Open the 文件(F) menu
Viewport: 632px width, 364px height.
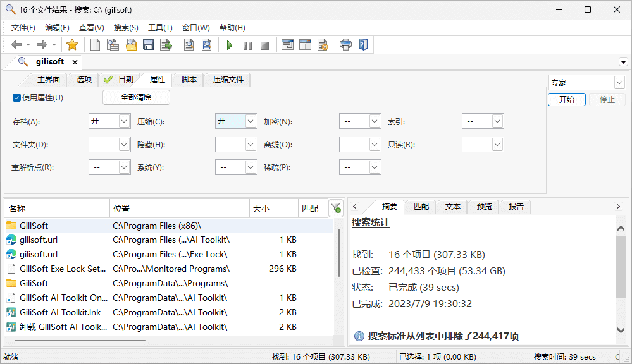[x=23, y=27]
